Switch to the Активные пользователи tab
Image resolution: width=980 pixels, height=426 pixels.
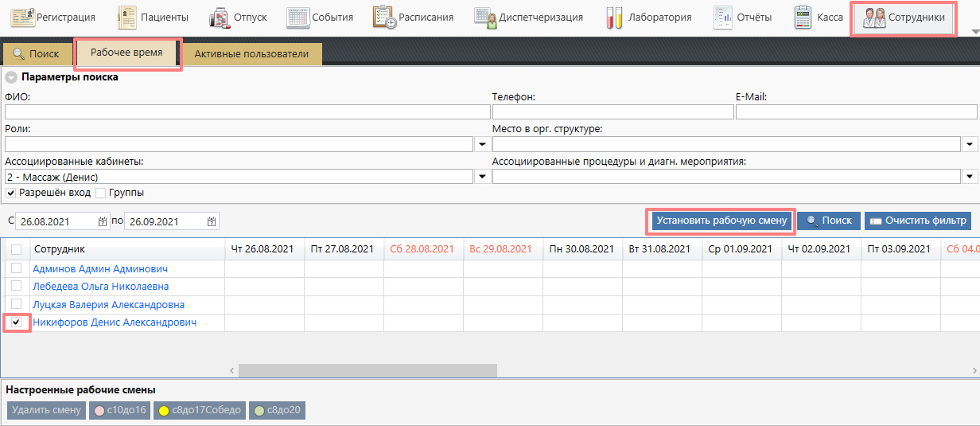251,54
